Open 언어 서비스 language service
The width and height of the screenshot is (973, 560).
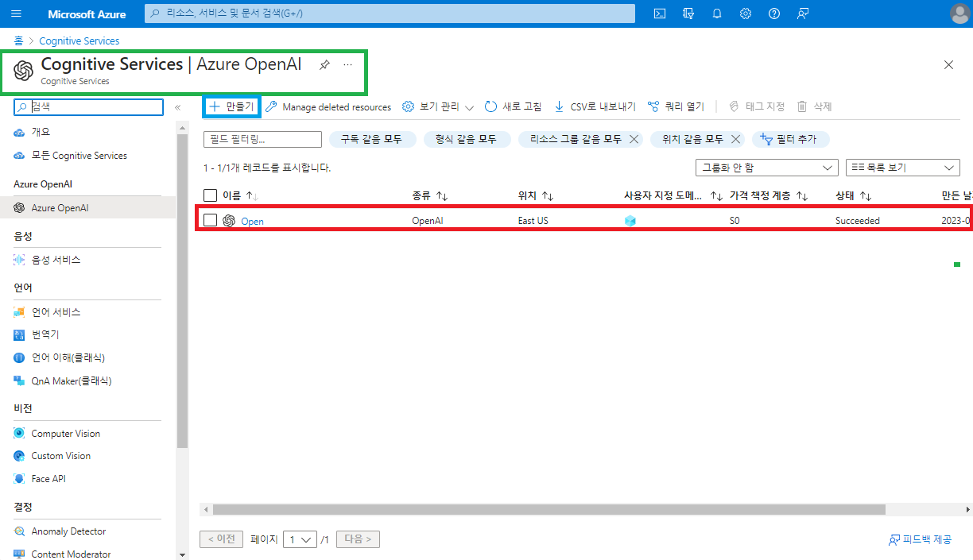(x=56, y=312)
